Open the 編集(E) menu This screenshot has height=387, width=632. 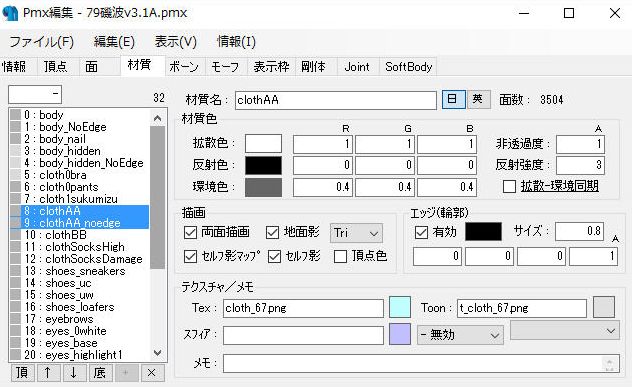click(114, 42)
